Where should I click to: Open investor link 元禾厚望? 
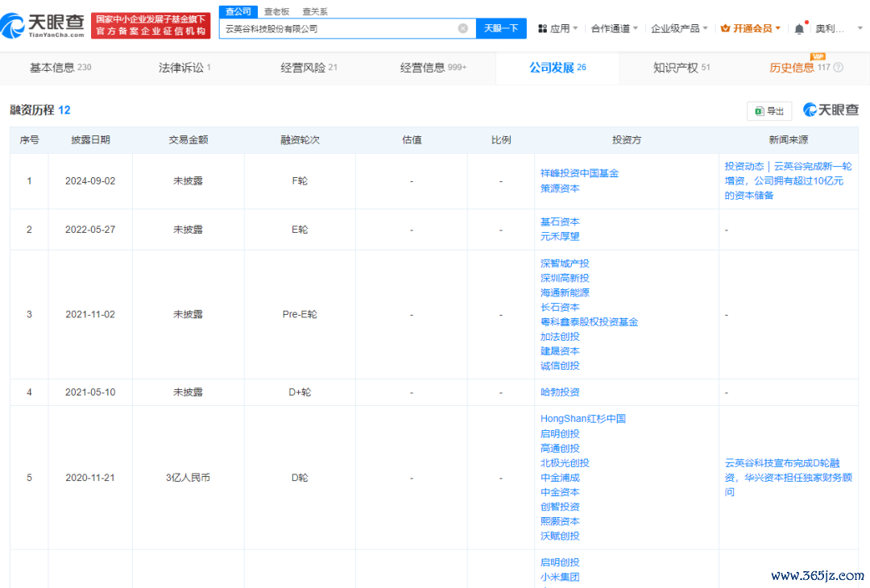pyautogui.click(x=560, y=236)
